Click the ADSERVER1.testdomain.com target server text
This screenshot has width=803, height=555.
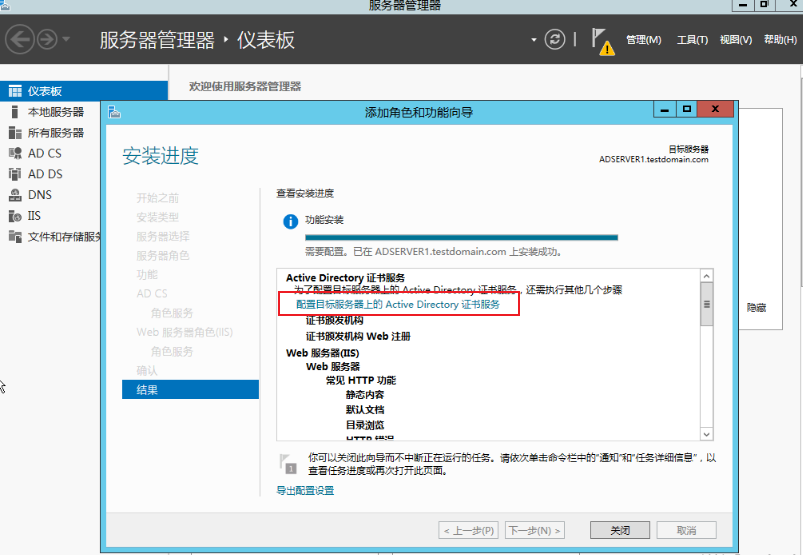click(654, 159)
